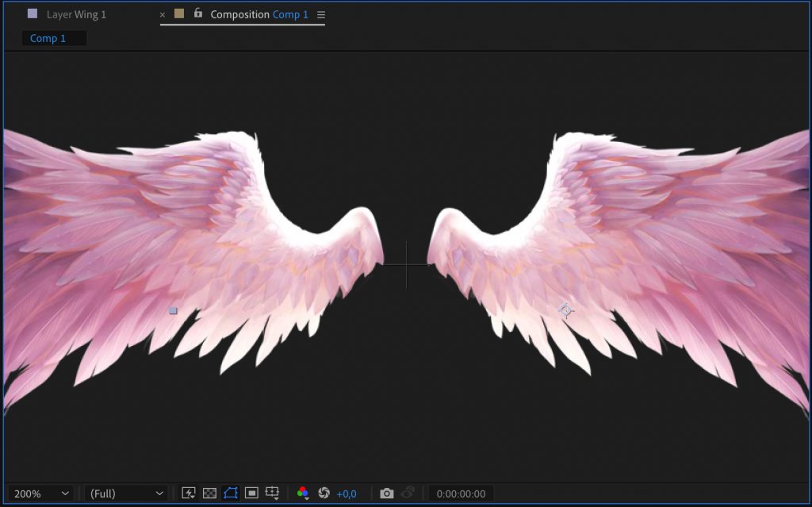Toggle the Transparency Grid
Image resolution: width=812 pixels, height=507 pixels.
[209, 493]
